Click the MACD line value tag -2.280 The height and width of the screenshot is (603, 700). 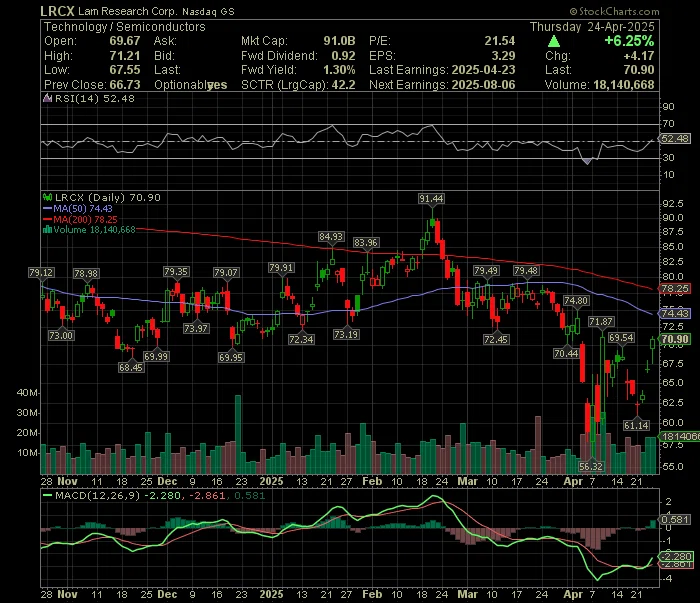(676, 557)
